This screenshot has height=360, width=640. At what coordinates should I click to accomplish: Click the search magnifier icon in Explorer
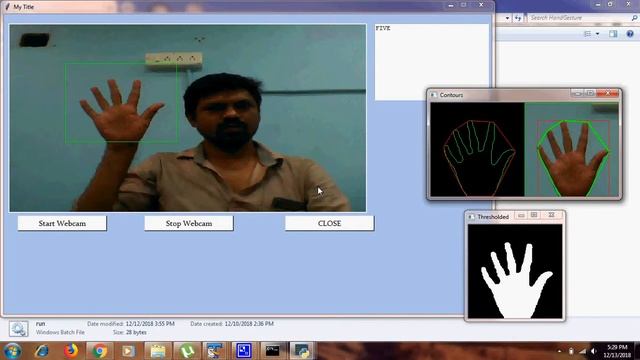click(634, 18)
